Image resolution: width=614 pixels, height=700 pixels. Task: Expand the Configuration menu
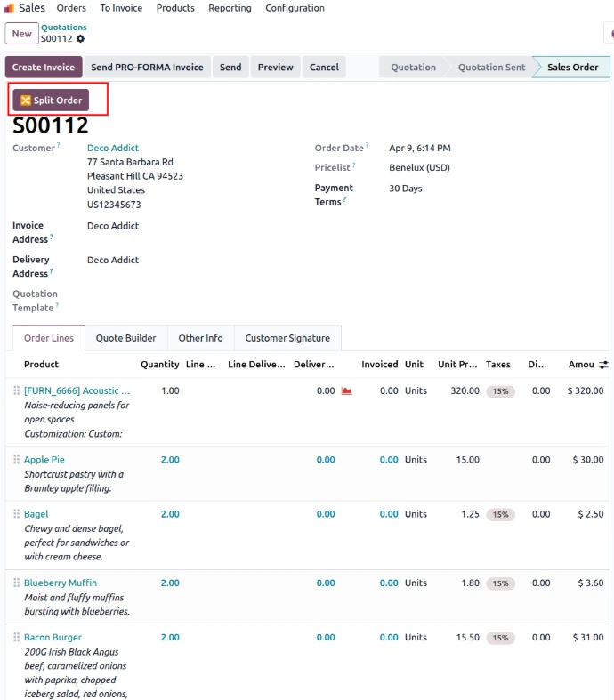295,8
